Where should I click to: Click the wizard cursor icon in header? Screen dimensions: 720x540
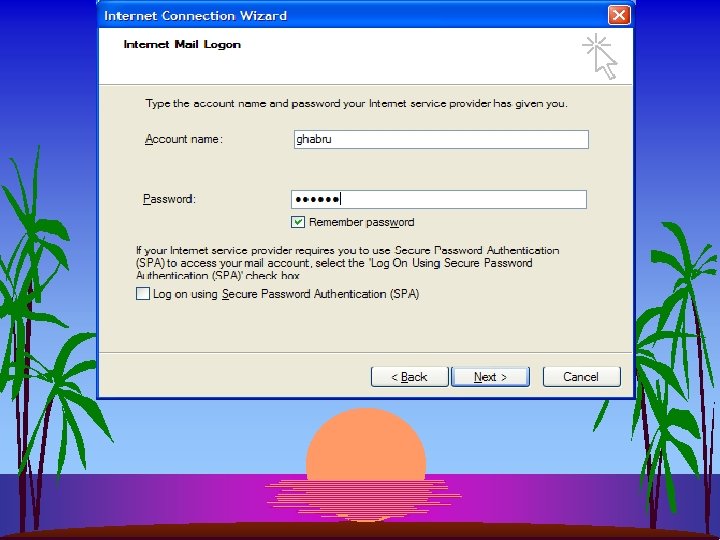click(600, 56)
